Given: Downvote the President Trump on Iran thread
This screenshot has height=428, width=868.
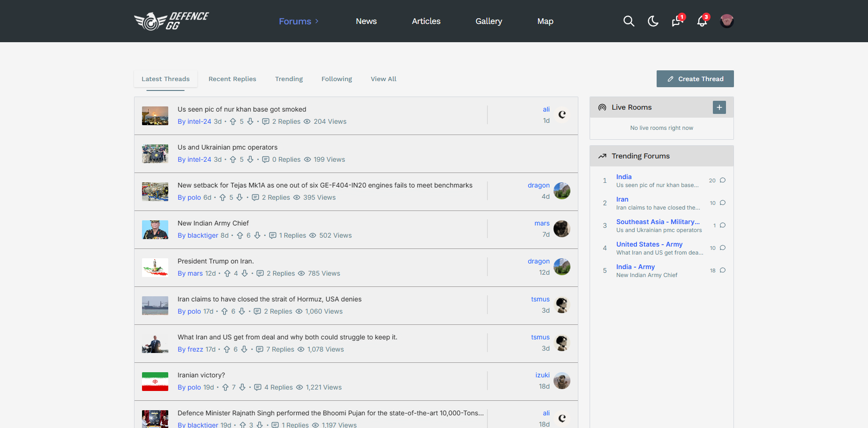Looking at the screenshot, I should [245, 273].
